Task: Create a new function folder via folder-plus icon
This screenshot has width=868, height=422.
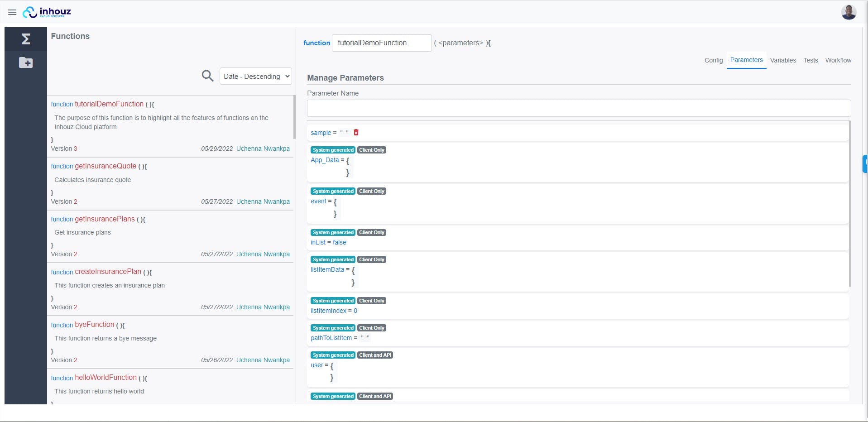Action: pyautogui.click(x=26, y=63)
